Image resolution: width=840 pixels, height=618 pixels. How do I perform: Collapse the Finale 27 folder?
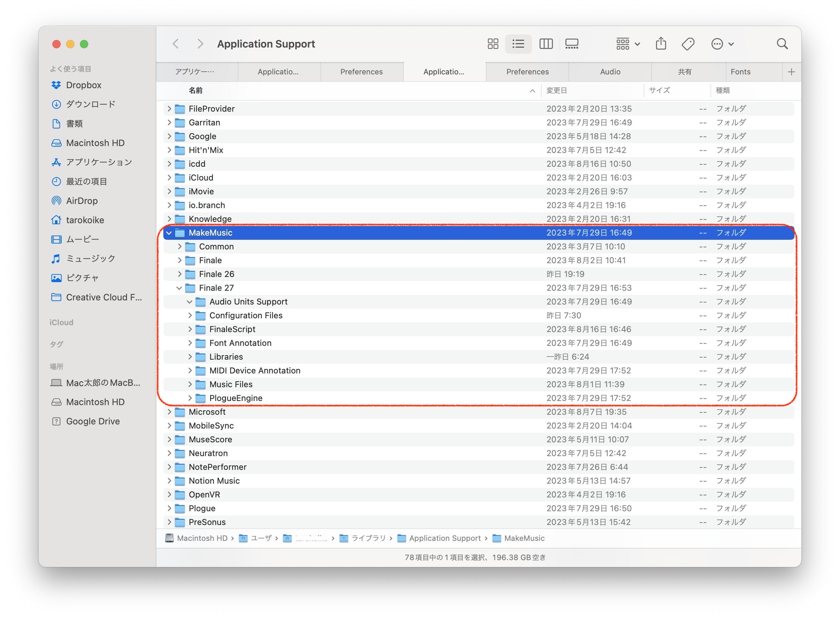click(x=179, y=288)
